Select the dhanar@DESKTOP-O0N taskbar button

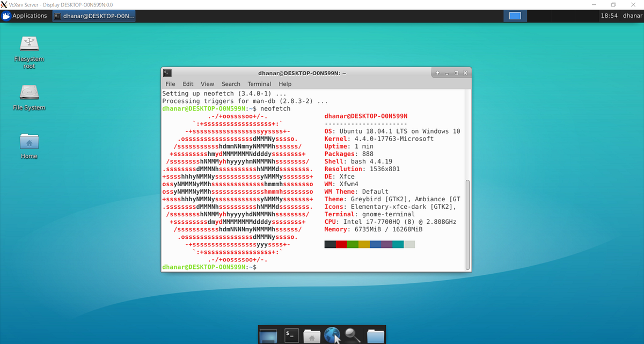[94, 16]
